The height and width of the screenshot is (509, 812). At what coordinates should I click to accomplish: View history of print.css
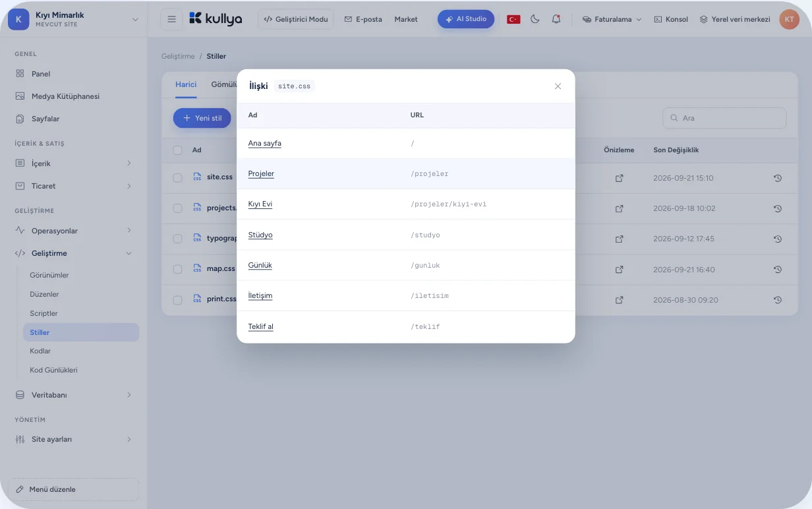[778, 300]
